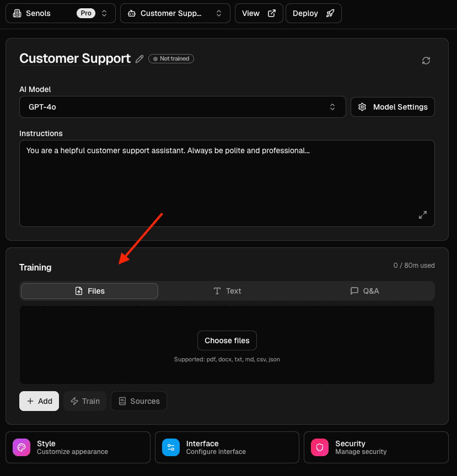Image resolution: width=457 pixels, height=476 pixels.
Task: Open the Customer Support workspace selector
Action: (175, 13)
